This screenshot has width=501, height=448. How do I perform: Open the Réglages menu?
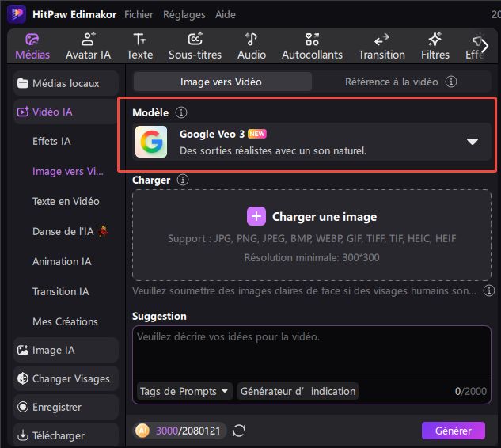click(x=184, y=15)
